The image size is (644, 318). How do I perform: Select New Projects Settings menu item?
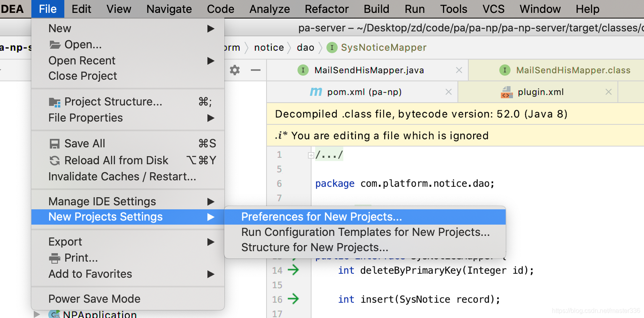click(x=128, y=217)
